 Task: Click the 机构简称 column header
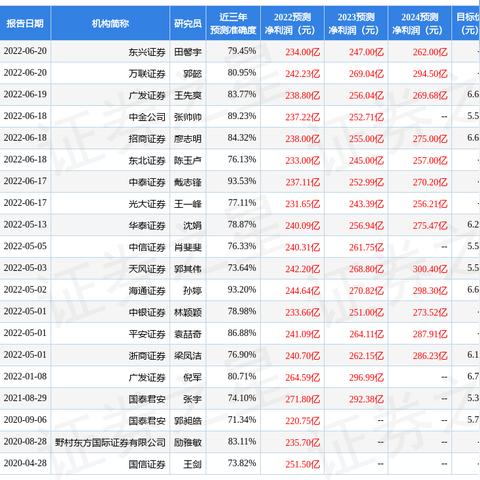pos(110,23)
